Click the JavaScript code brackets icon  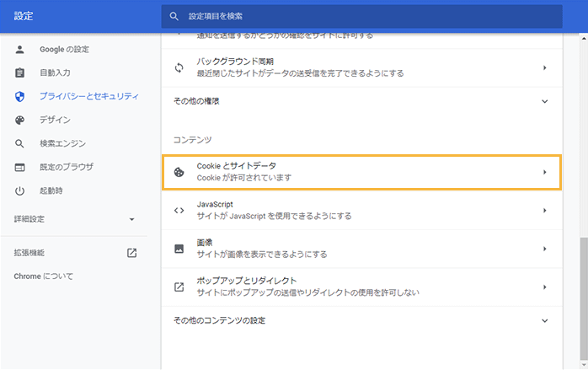tap(179, 211)
